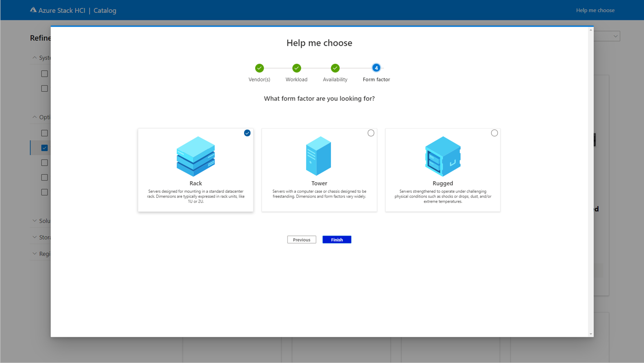Click the step 4 Form factor circle
This screenshot has width=644, height=363.
[376, 68]
